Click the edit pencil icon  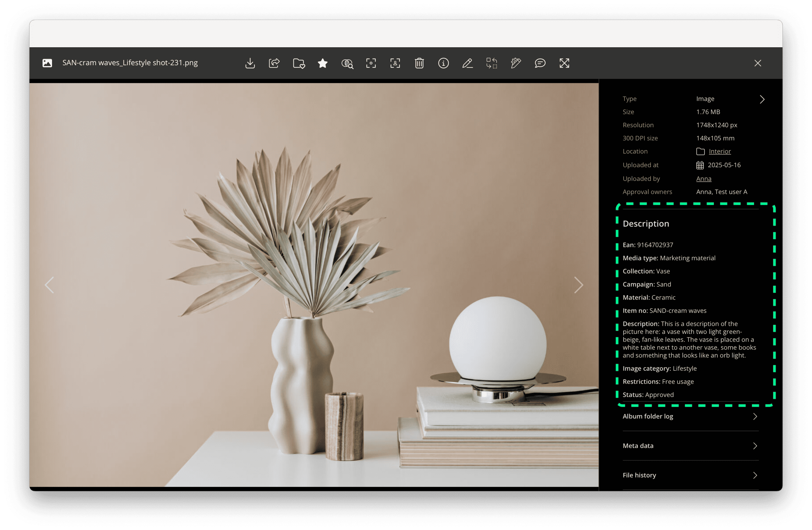(x=468, y=63)
